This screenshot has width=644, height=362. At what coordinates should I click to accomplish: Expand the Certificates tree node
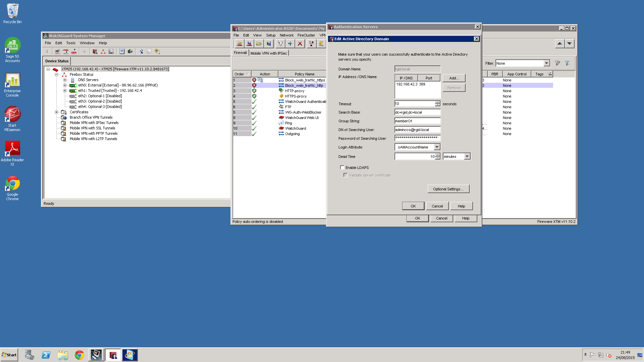tap(56, 112)
